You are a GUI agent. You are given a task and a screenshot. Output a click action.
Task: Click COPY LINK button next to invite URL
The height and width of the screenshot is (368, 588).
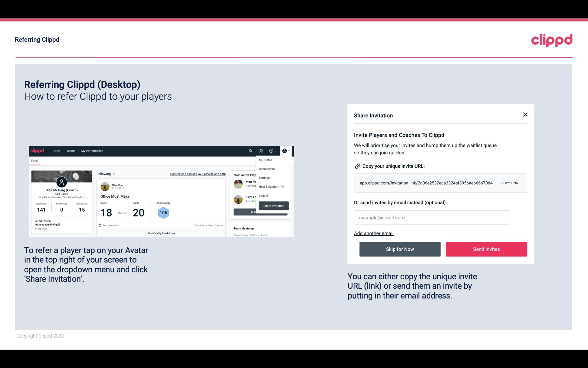point(509,183)
